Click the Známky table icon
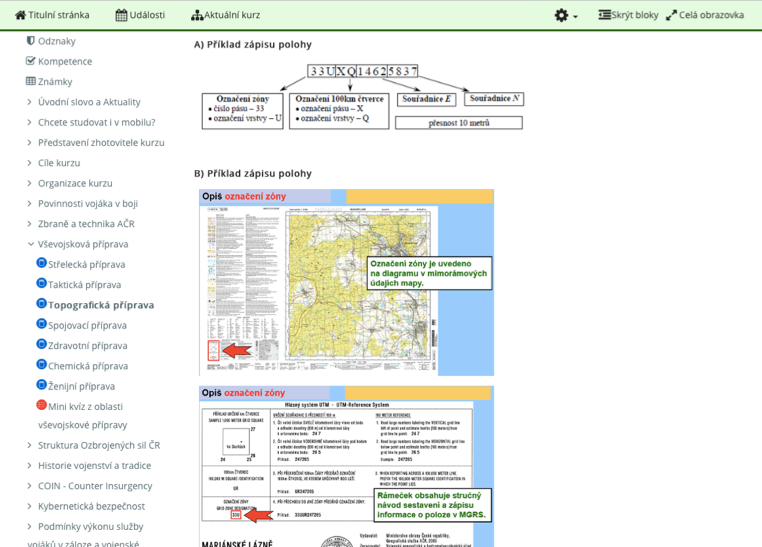The width and height of the screenshot is (762, 547). [31, 81]
